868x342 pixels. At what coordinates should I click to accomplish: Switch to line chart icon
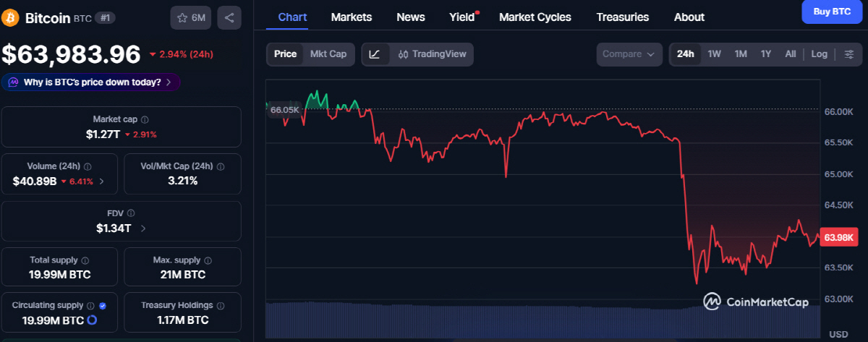point(375,54)
